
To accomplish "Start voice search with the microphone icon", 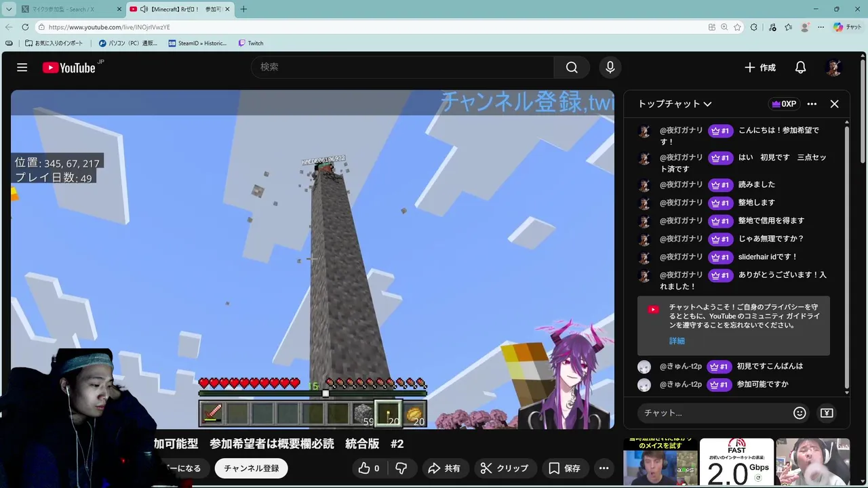I will 610,67.
